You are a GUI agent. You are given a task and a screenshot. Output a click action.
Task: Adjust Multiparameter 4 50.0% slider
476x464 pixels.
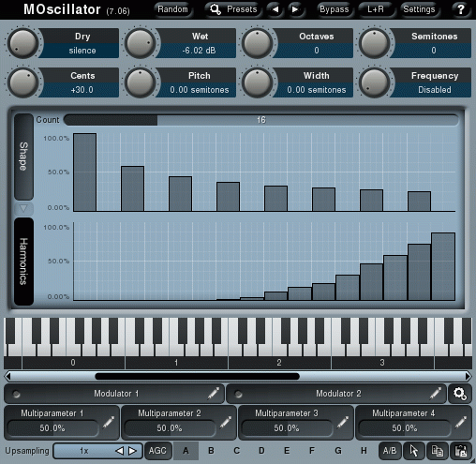[405, 428]
